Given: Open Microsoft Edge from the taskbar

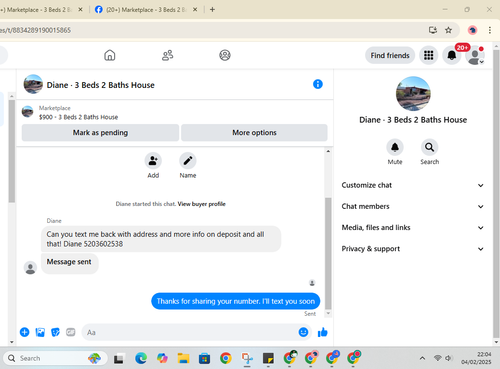Looking at the screenshot, I should coord(141,358).
